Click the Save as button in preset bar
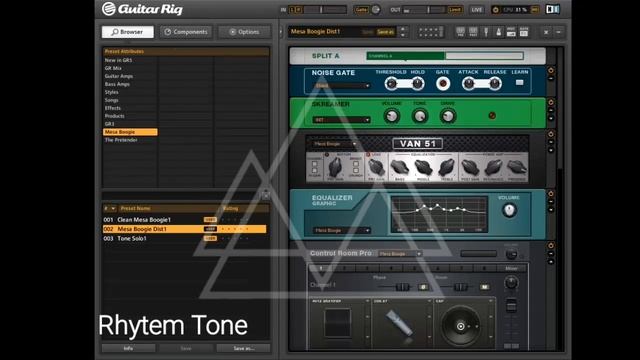The height and width of the screenshot is (360, 640). click(385, 32)
